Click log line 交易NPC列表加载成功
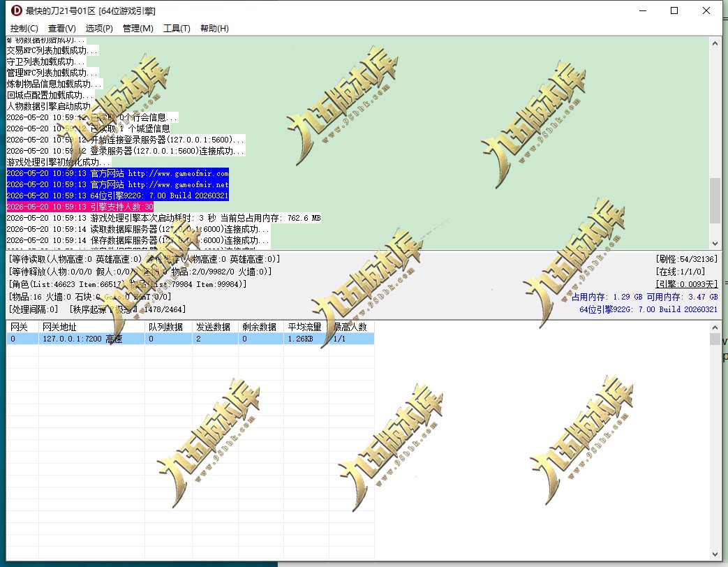The image size is (728, 567). 52,50
